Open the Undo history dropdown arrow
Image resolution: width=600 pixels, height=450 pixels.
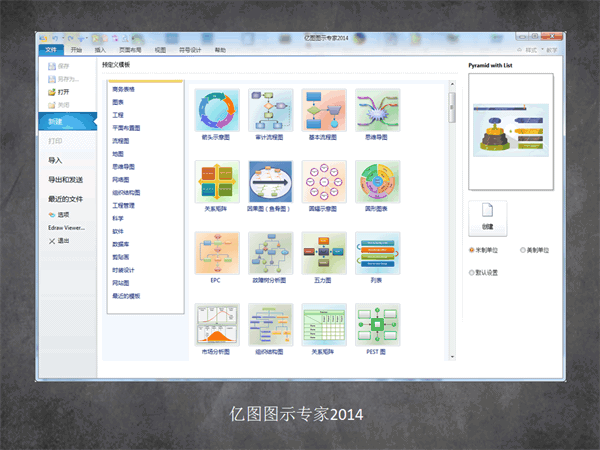pyautogui.click(x=63, y=38)
